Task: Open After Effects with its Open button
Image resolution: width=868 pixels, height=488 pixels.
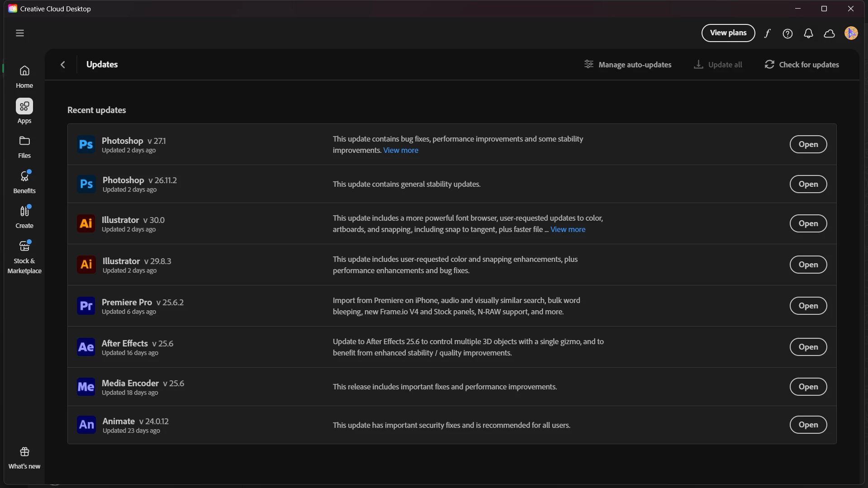Action: (x=808, y=347)
